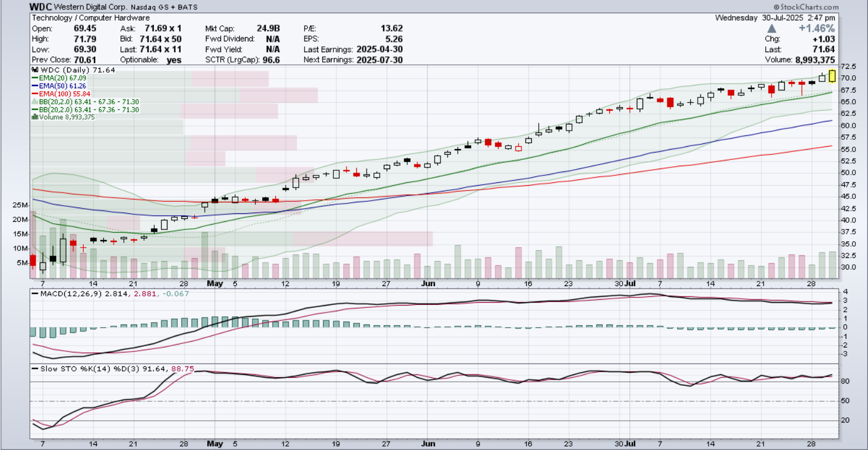Click the Ask quote 71.69 x 1
868x450 pixels.
pyautogui.click(x=163, y=28)
